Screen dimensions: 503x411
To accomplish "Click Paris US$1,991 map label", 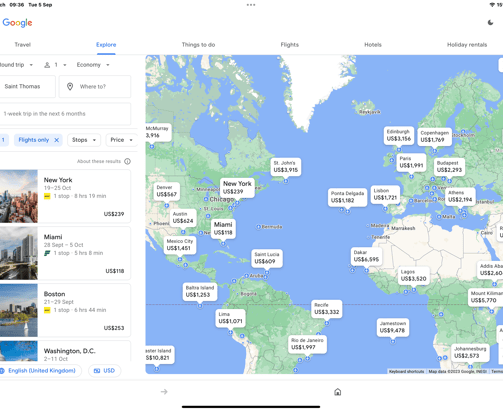I will (x=411, y=162).
